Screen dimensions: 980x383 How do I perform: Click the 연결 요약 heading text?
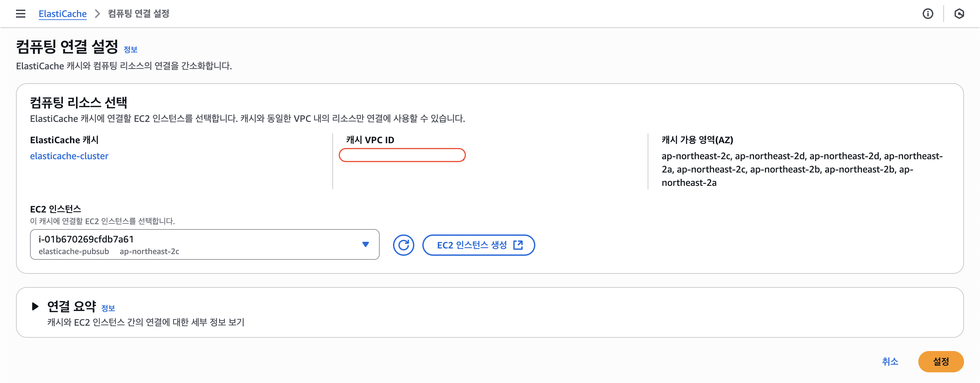tap(72, 306)
